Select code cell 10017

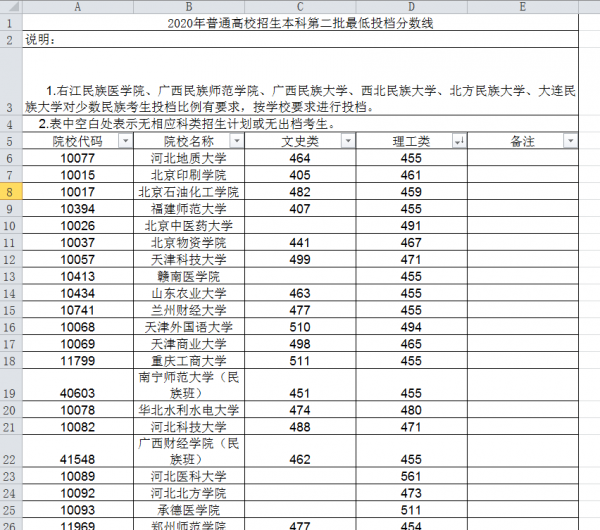click(x=78, y=192)
